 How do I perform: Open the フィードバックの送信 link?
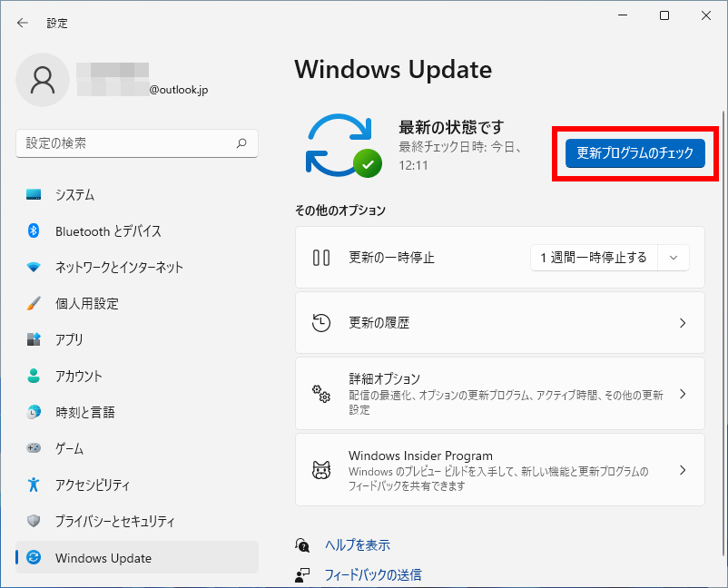click(373, 575)
